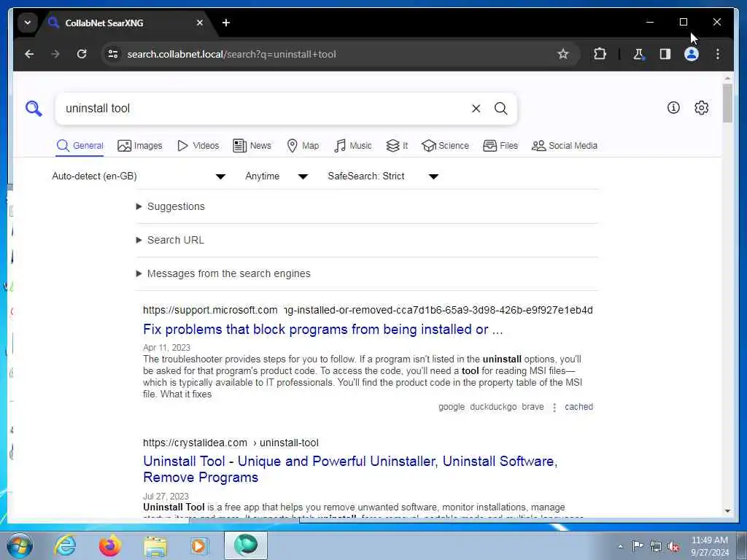Launch Firefox from the taskbar
This screenshot has width=747, height=560.
tap(110, 545)
